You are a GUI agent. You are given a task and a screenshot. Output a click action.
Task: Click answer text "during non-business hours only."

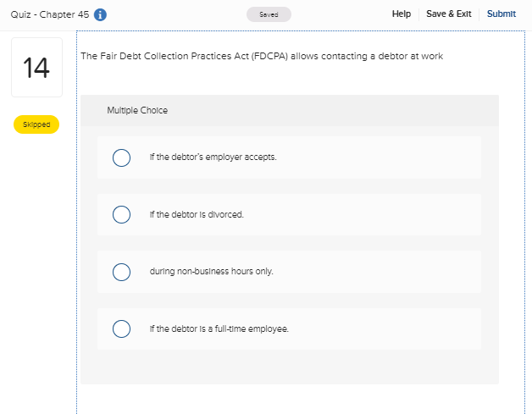pos(212,272)
